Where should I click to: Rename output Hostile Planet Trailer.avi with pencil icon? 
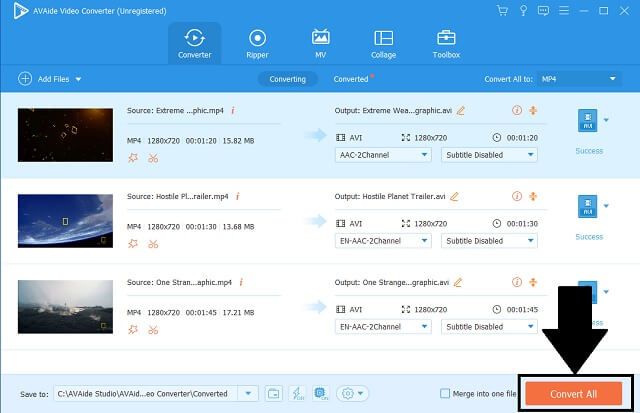454,197
